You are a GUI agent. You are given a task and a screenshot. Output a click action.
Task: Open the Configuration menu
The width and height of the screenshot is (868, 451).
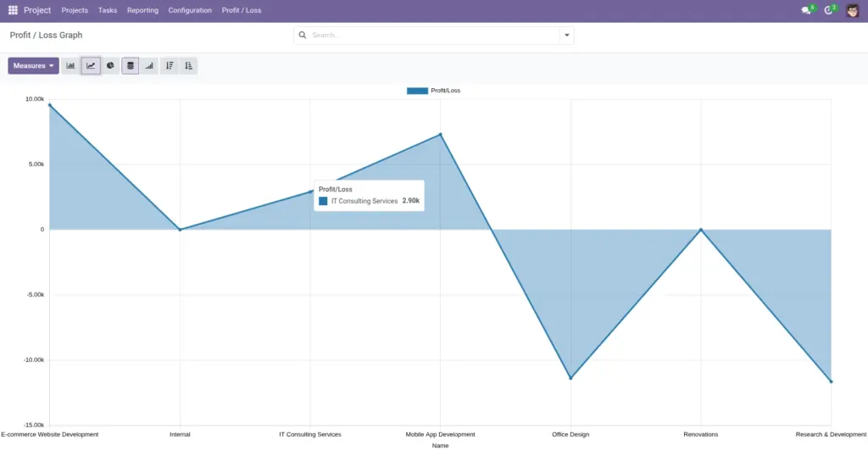click(190, 10)
